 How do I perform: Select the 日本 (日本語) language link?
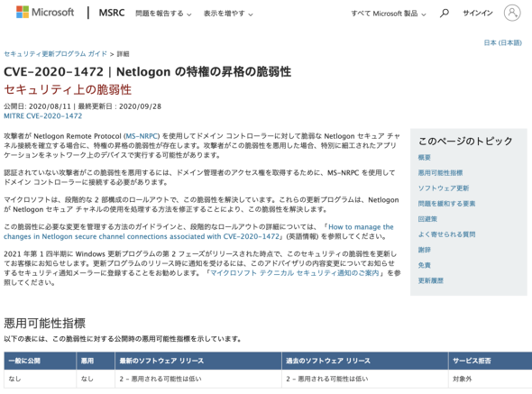coord(502,42)
